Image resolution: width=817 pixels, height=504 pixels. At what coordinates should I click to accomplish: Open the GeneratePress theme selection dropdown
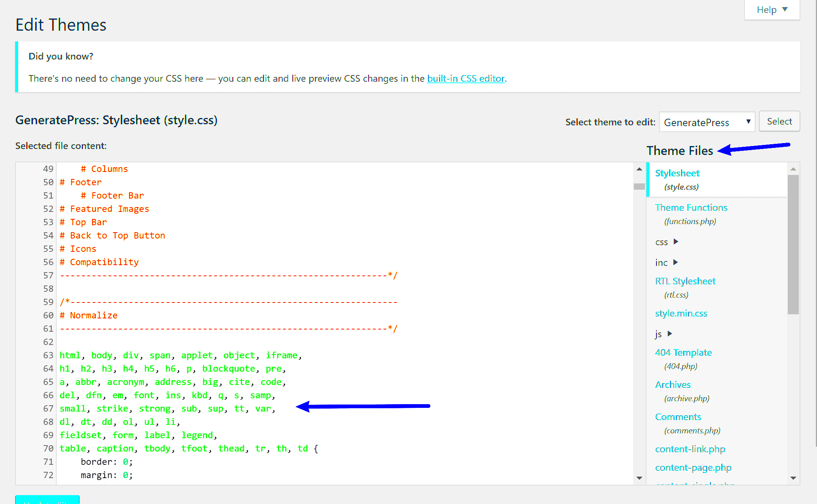[x=707, y=122]
